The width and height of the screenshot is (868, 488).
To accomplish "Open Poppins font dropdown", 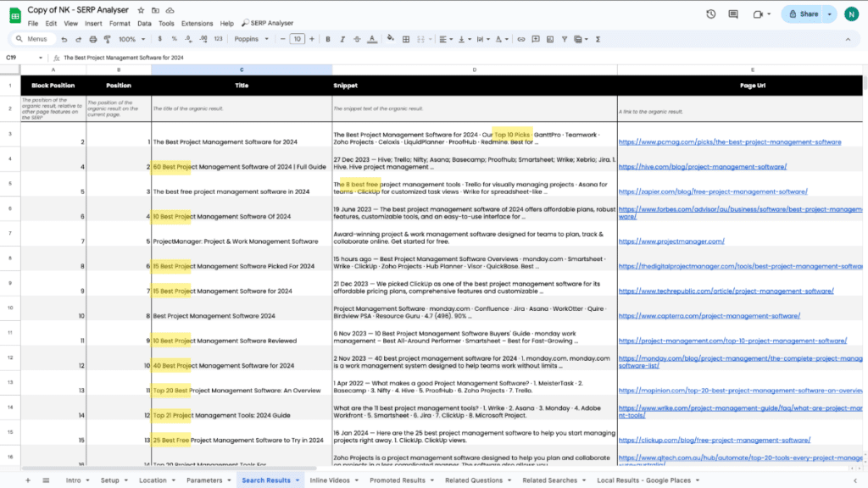I will pyautogui.click(x=251, y=39).
